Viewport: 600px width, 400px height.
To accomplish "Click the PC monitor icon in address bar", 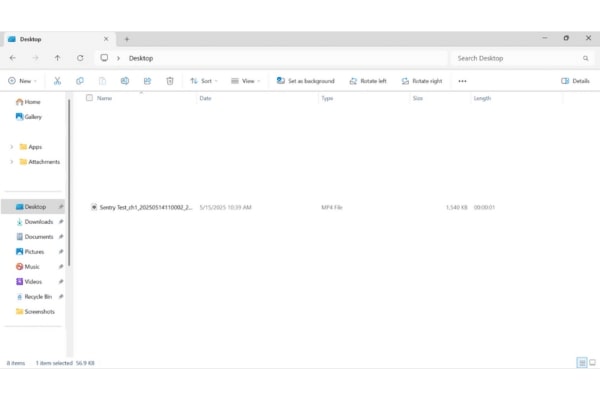I will pos(104,58).
